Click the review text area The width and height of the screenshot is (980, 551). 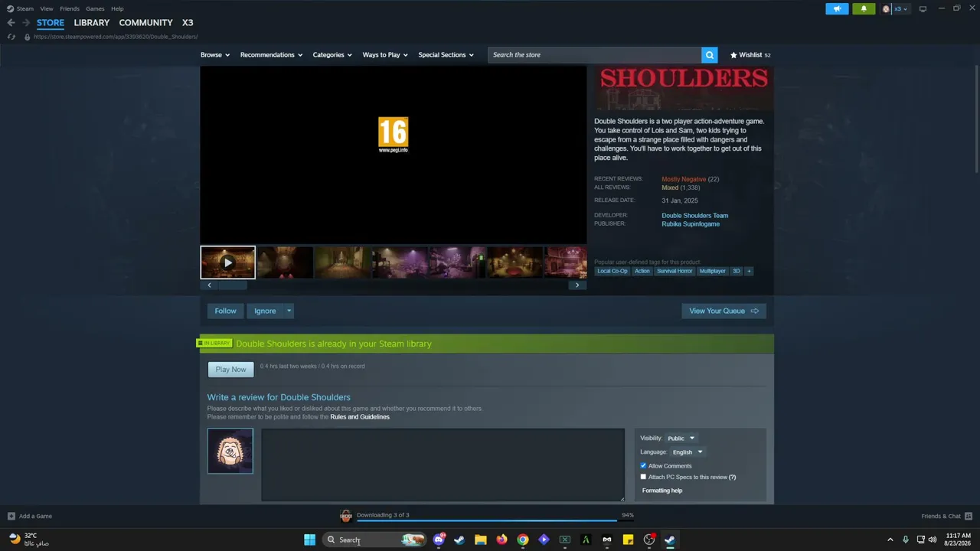pos(443,465)
